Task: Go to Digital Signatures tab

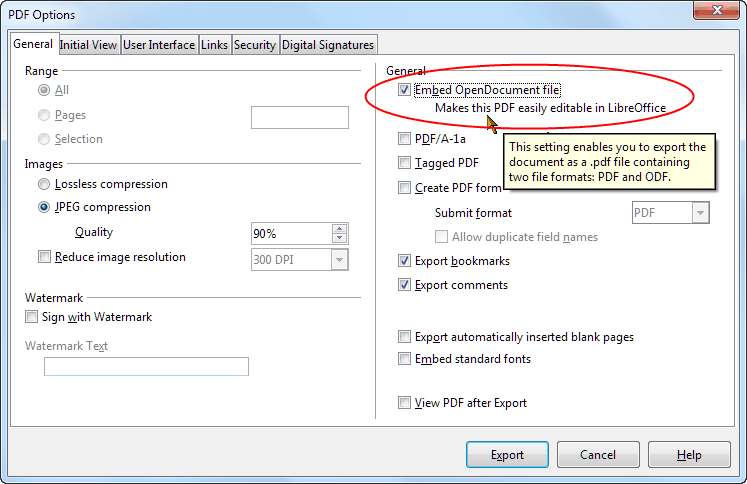Action: 327,45
